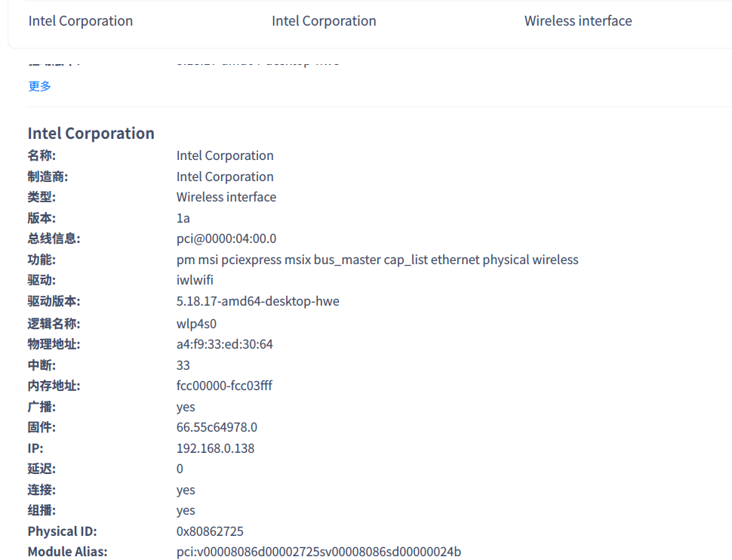Select the Physical ID value 0x80862725

[x=210, y=531]
